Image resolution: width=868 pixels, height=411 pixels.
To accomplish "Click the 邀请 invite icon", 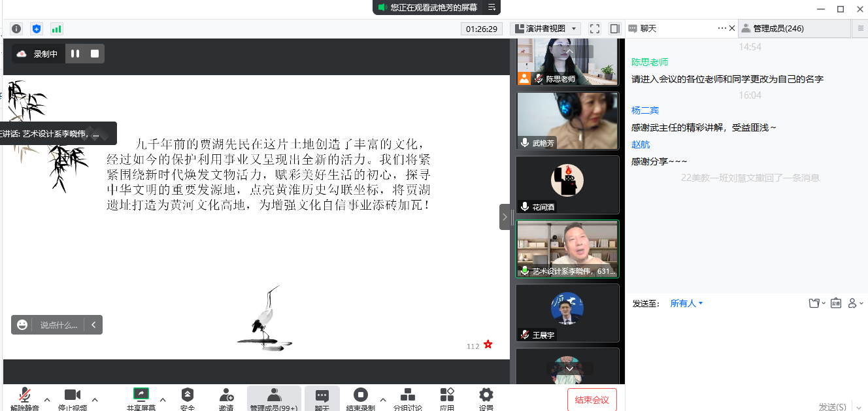I will click(x=226, y=395).
